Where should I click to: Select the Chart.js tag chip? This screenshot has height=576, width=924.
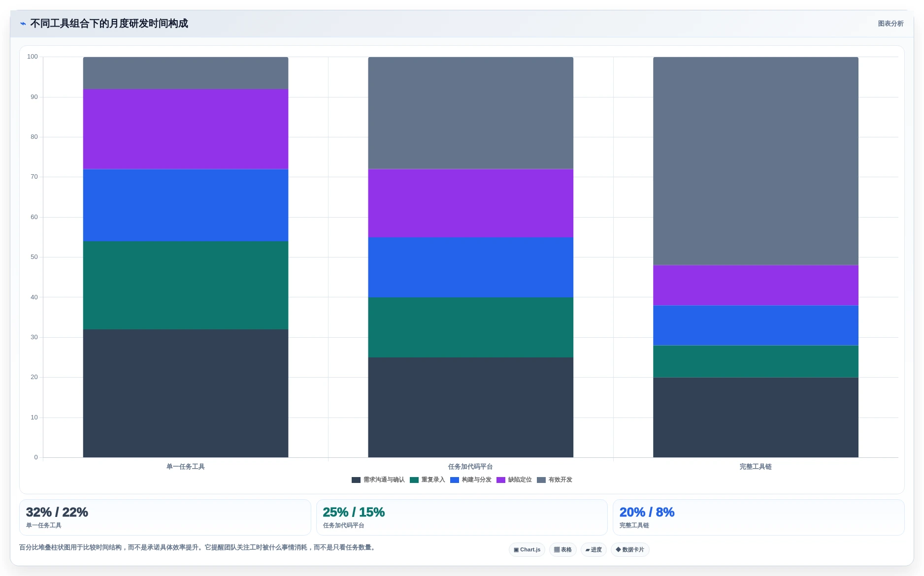pyautogui.click(x=527, y=550)
